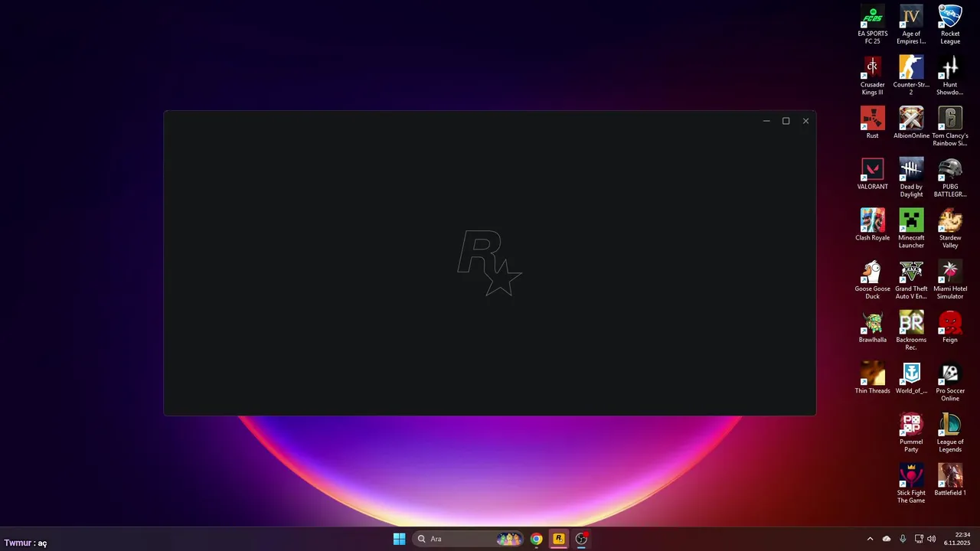Select the Backrooms Rec. desktop shortcut
This screenshot has width=980, height=551.
(911, 331)
